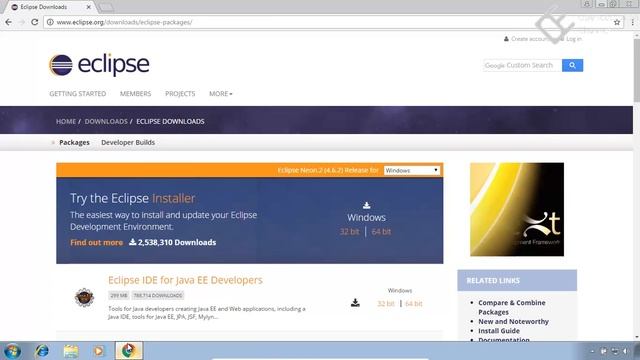Open the Chrome menu dots

632,22
